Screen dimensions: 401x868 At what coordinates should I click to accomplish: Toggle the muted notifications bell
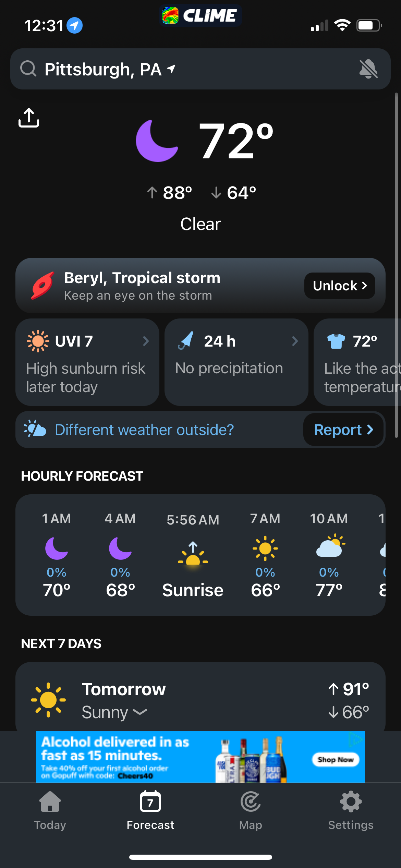pyautogui.click(x=368, y=69)
